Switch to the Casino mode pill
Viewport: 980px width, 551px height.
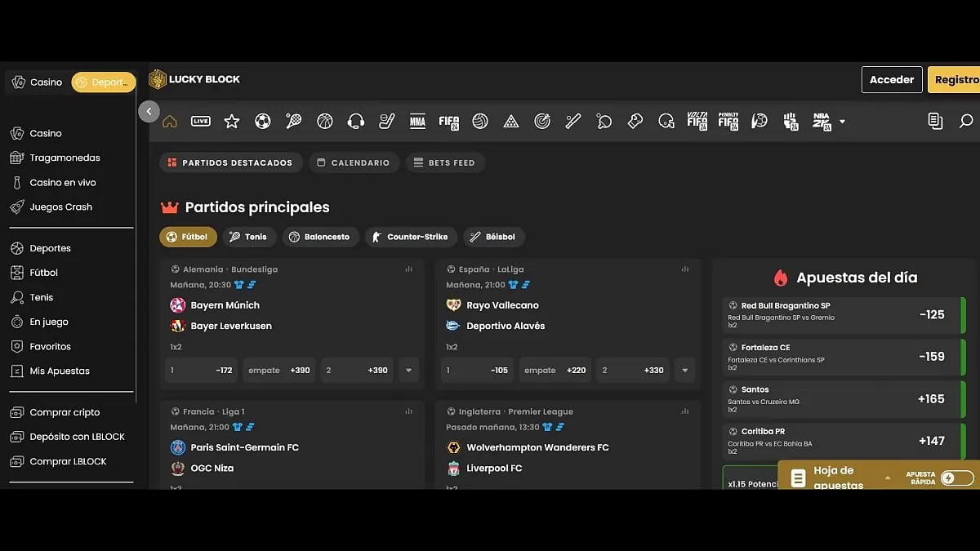(38, 82)
